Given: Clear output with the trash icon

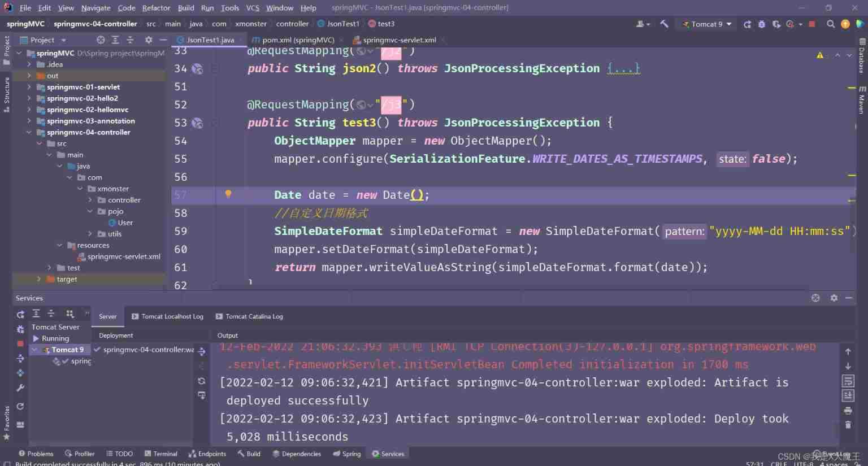Looking at the screenshot, I should pyautogui.click(x=848, y=424).
